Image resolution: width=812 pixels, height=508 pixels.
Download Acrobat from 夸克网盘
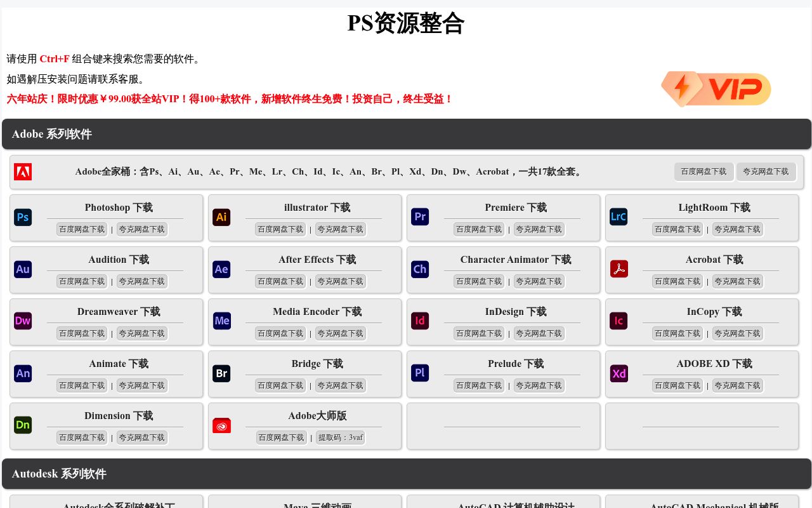[x=738, y=281]
